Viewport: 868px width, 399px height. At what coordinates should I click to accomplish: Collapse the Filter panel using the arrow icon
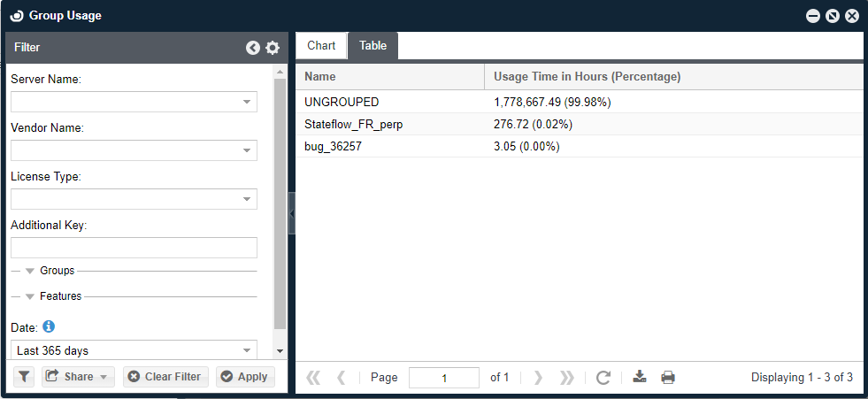point(253,48)
